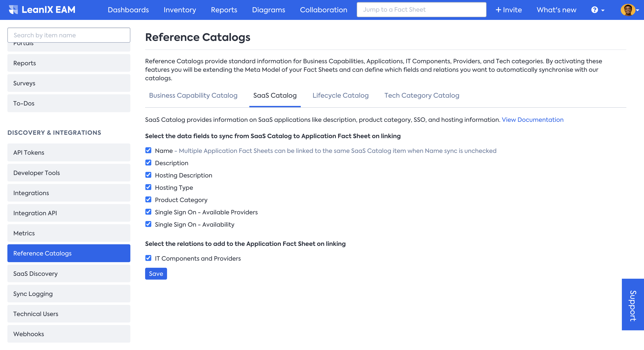Open the Lifecycle Catalog tab
The width and height of the screenshot is (644, 350).
tap(340, 95)
